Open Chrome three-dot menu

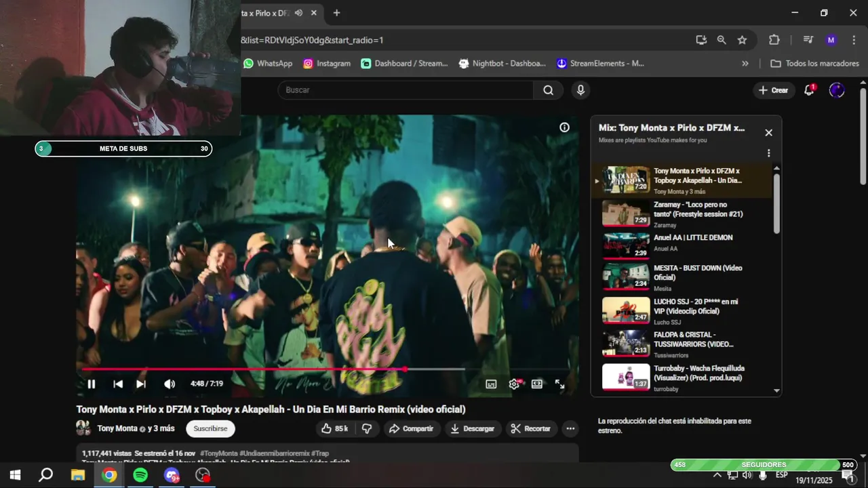pyautogui.click(x=854, y=40)
